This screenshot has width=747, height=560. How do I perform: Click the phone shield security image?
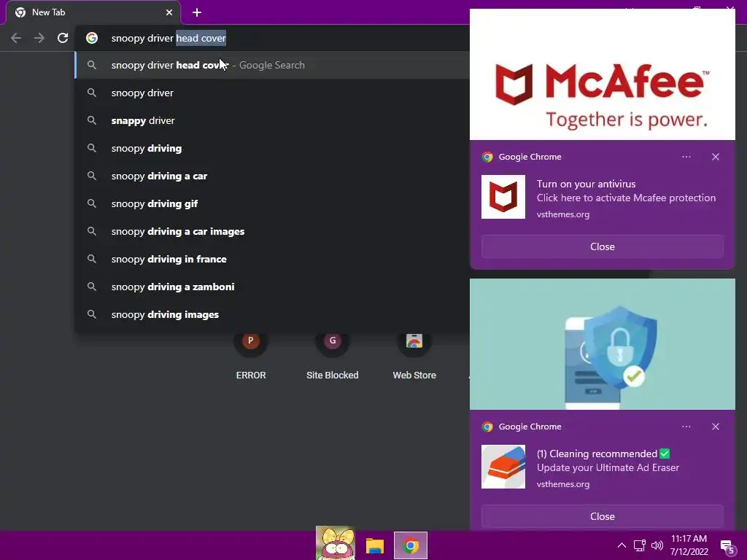602,344
